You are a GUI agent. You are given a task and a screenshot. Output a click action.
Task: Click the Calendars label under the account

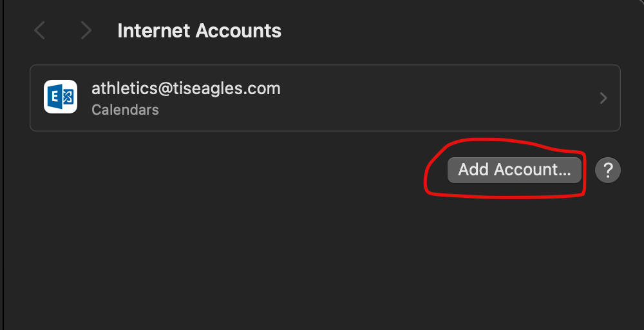click(x=125, y=110)
